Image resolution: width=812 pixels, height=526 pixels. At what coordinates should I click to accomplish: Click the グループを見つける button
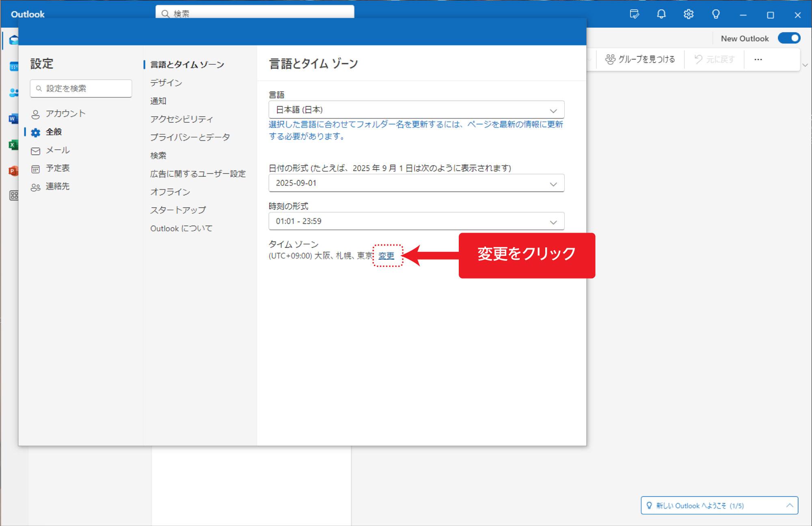639,59
